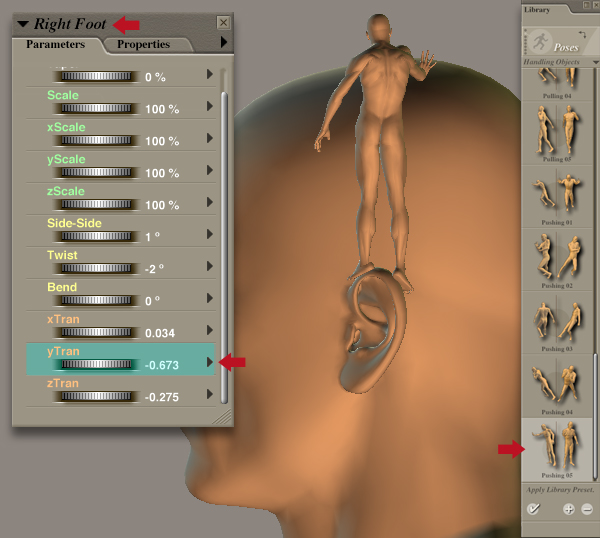600x538 pixels.
Task: Open the zTran parameter menu arrow
Action: [210, 394]
